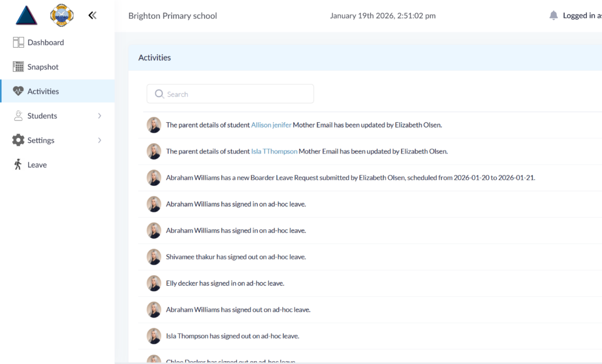Click the search magnifier icon

click(x=159, y=94)
